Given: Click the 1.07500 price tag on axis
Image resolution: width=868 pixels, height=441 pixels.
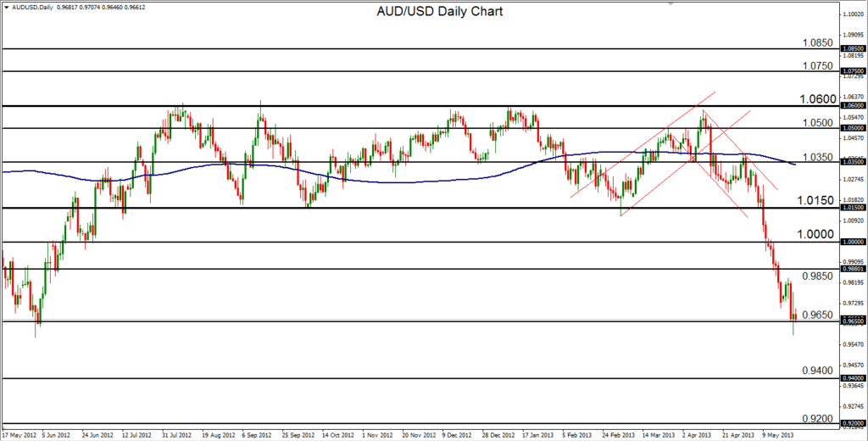Looking at the screenshot, I should coord(852,71).
